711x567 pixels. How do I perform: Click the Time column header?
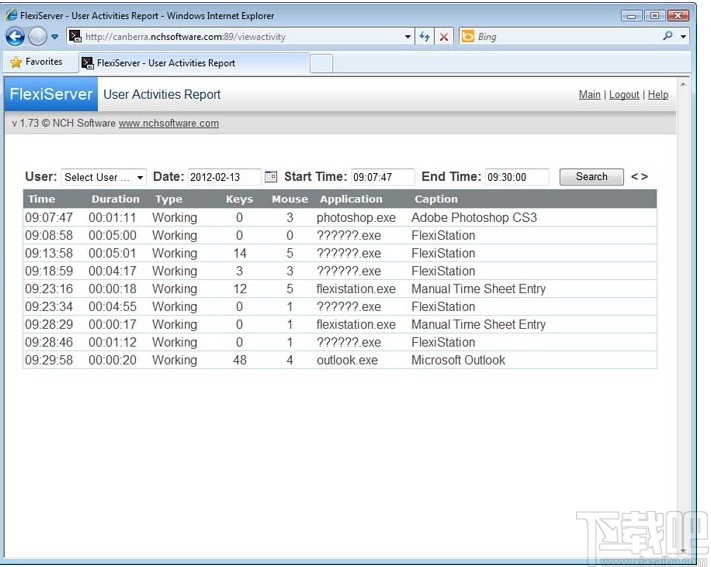pos(41,199)
